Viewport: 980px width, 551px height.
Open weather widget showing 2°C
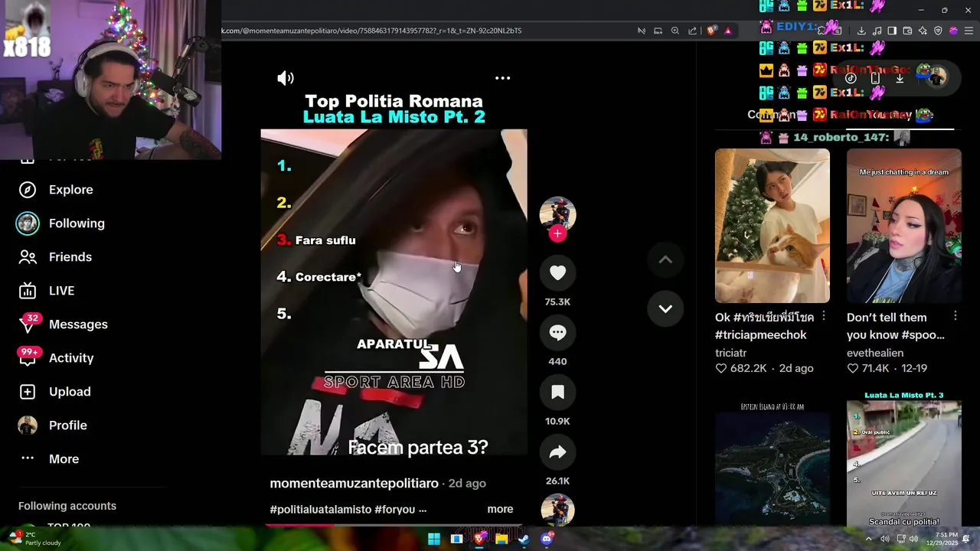[x=34, y=539]
